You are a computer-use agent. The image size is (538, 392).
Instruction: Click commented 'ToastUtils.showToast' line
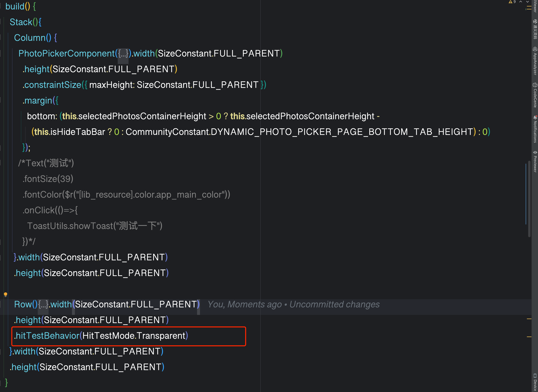[95, 226]
